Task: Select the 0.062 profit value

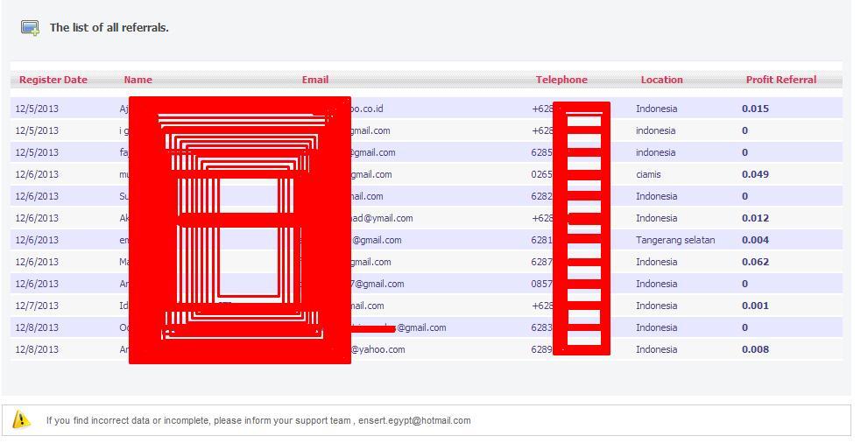Action: click(x=755, y=262)
